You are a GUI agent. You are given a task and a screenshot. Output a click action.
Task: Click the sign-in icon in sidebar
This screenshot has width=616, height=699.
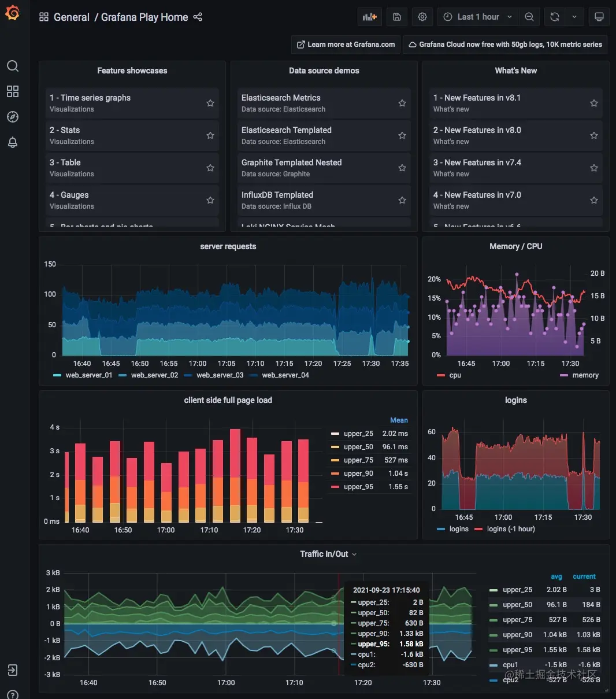(x=13, y=670)
